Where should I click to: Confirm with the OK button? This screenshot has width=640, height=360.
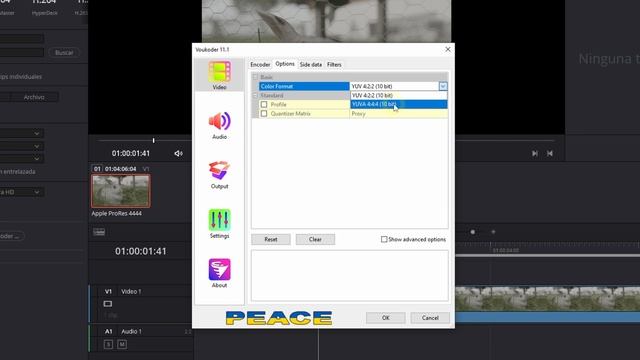click(x=386, y=318)
